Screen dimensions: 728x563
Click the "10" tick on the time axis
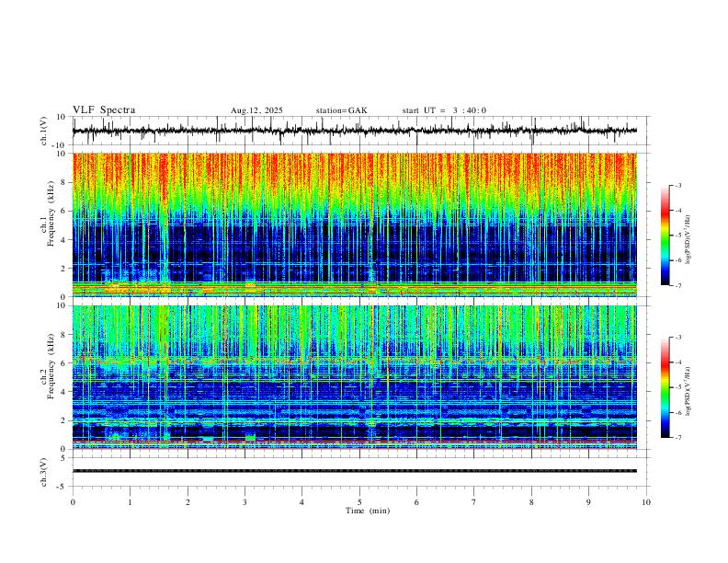click(646, 502)
